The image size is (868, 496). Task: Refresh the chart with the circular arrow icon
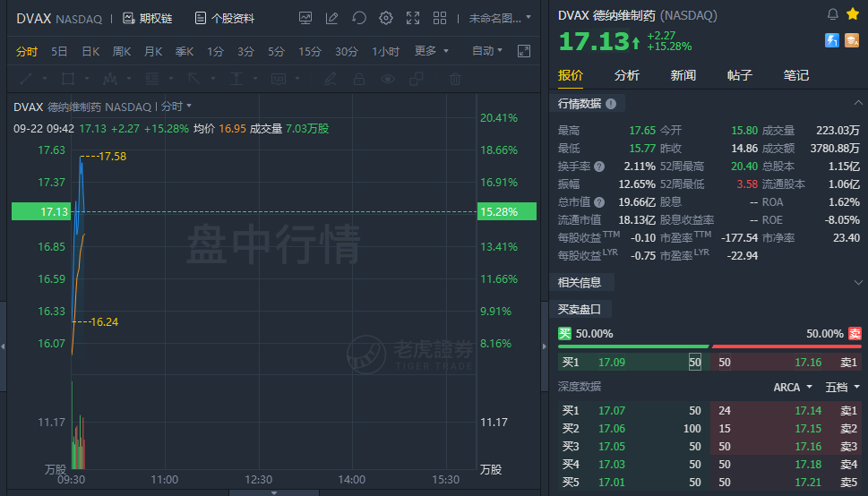tap(359, 18)
